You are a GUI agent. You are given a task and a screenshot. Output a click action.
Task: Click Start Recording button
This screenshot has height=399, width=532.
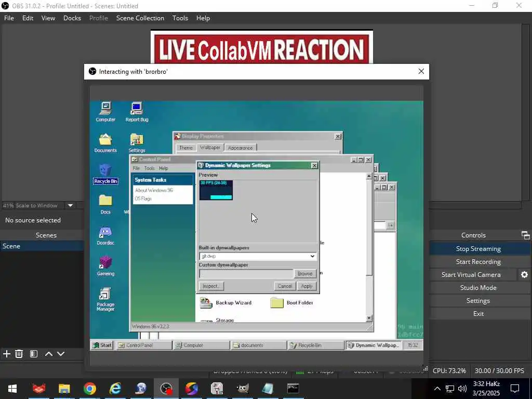point(478,262)
